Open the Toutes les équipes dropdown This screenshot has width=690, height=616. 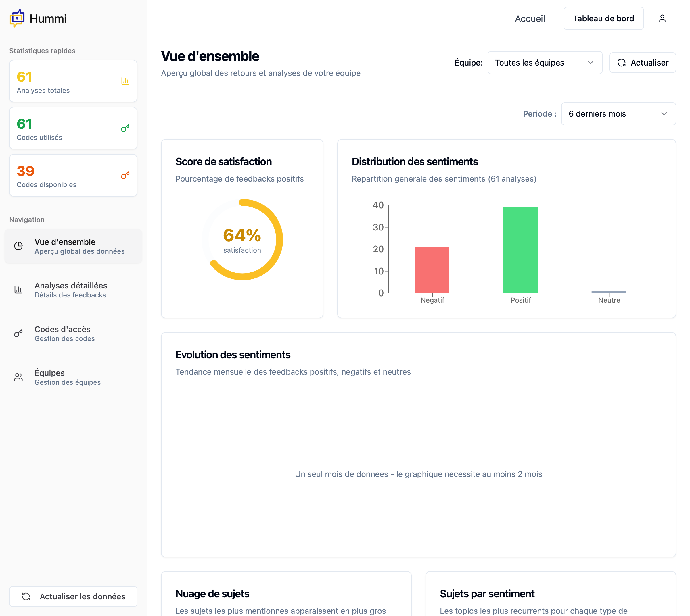[x=544, y=63]
